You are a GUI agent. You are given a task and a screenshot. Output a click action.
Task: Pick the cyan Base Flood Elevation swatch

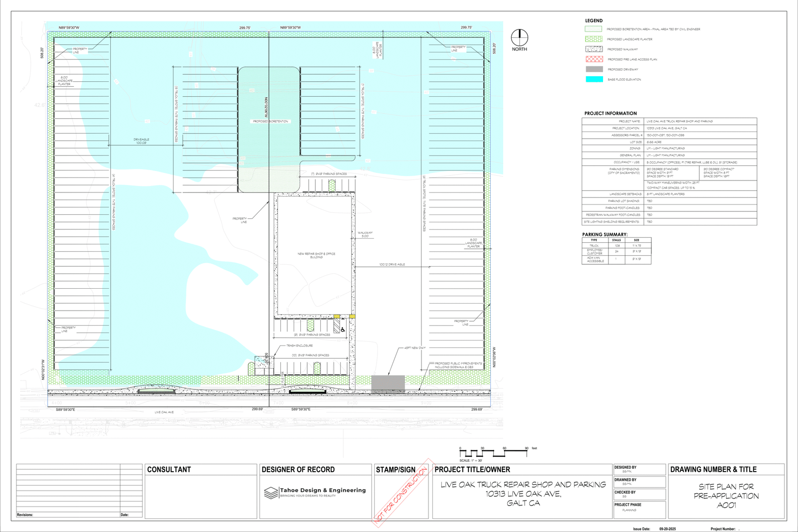[x=594, y=79]
